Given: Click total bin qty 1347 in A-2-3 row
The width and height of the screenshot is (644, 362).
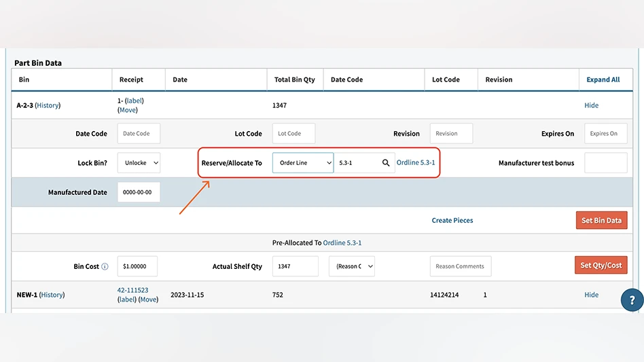Looking at the screenshot, I should [279, 105].
